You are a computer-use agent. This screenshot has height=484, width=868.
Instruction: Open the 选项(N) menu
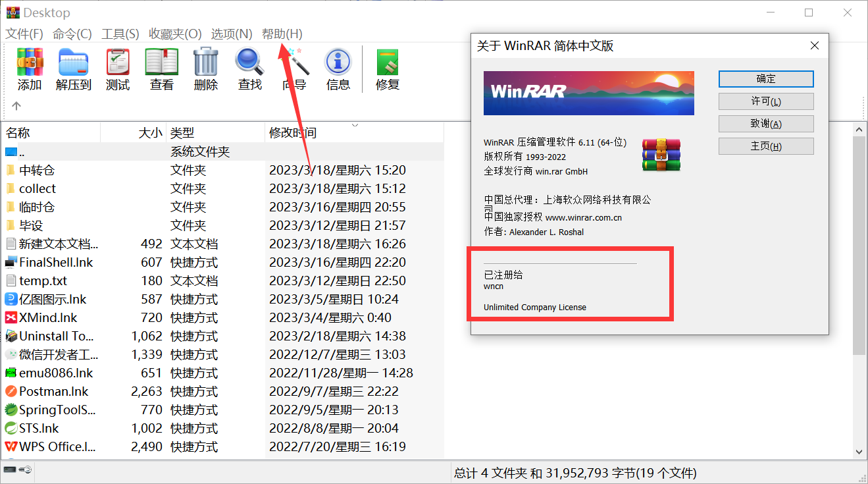[x=232, y=34]
